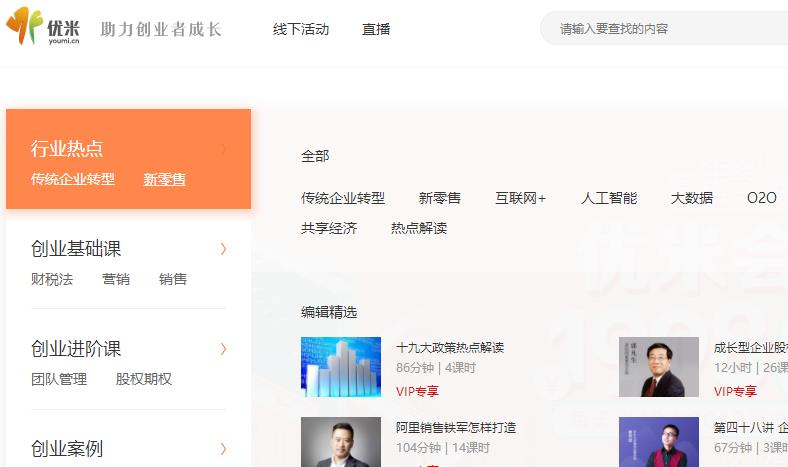Select the 共享经济 topic filter

pyautogui.click(x=329, y=228)
